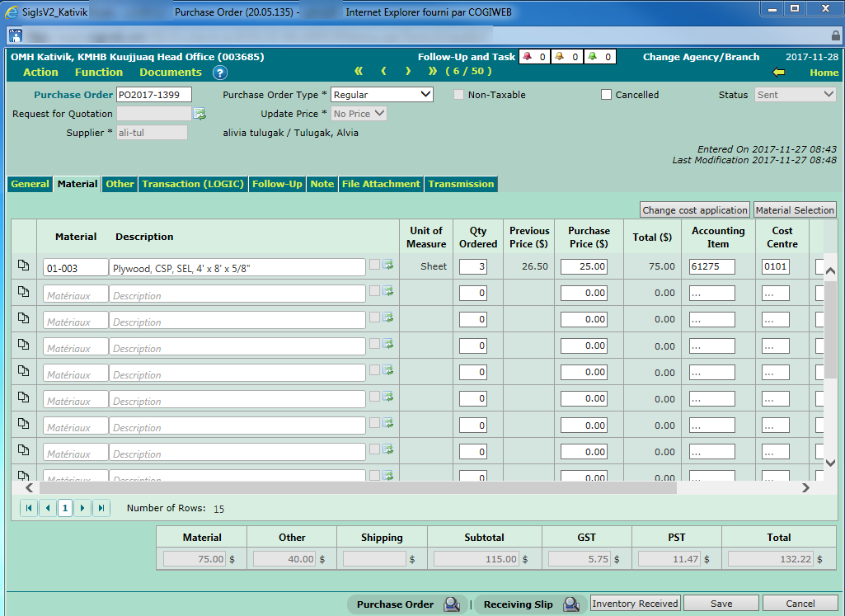Open the File Attachment tab
The image size is (845, 616).
coord(381,184)
